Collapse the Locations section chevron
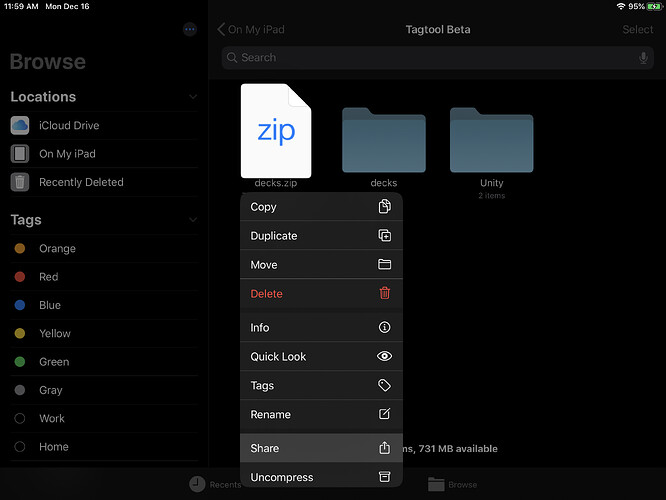 193,97
